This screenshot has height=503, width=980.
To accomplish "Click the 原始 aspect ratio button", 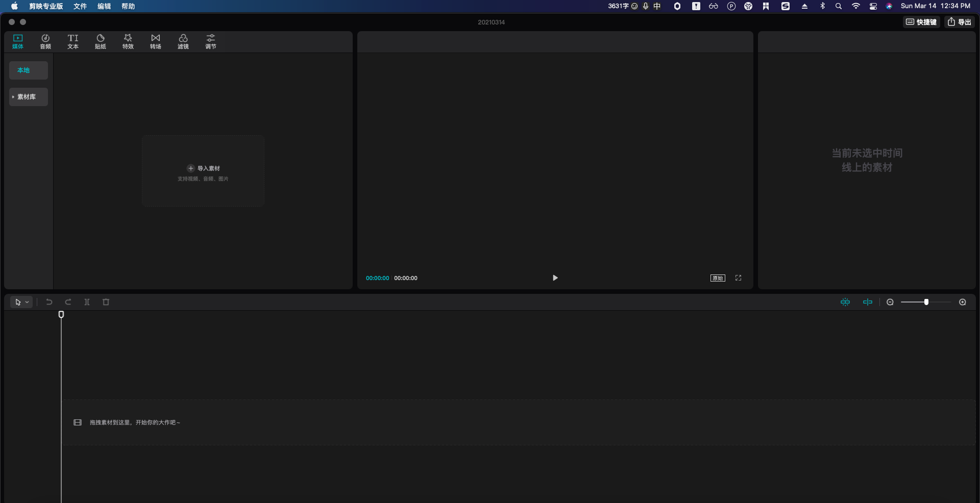I will pos(718,278).
